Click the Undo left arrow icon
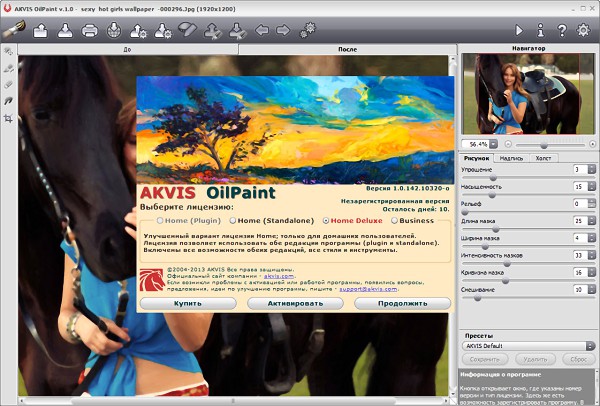 (x=262, y=31)
